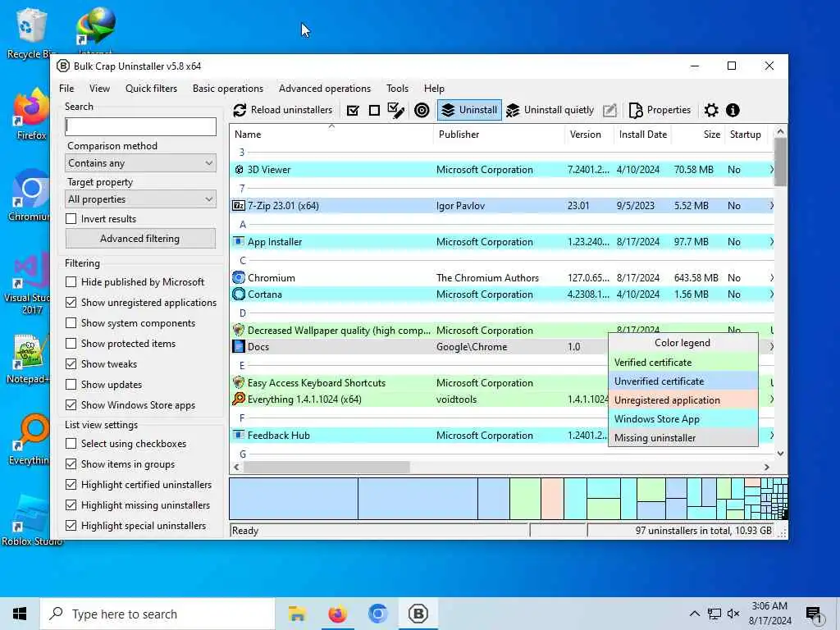Sort by the Size column header

[698, 135]
